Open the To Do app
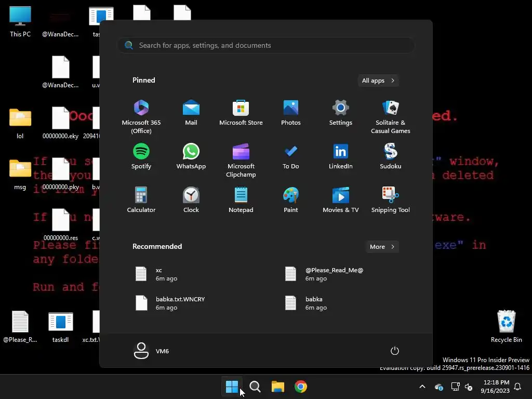Screen dimensions: 532x399 (291, 156)
